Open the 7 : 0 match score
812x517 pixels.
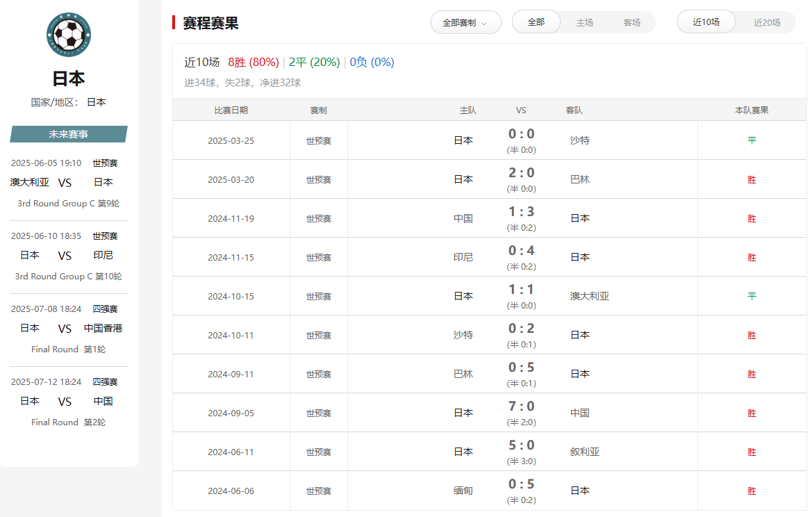coord(522,407)
